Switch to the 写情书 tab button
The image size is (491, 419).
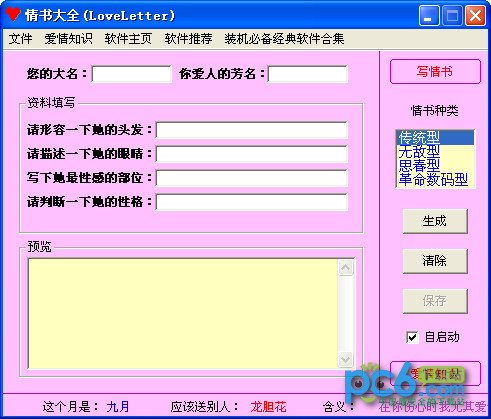[x=435, y=72]
